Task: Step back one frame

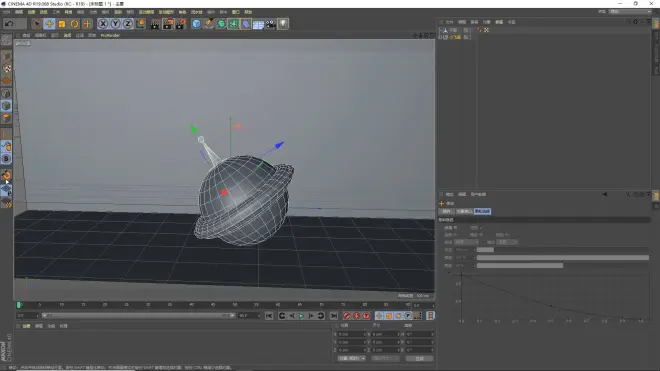Action: click(292, 316)
